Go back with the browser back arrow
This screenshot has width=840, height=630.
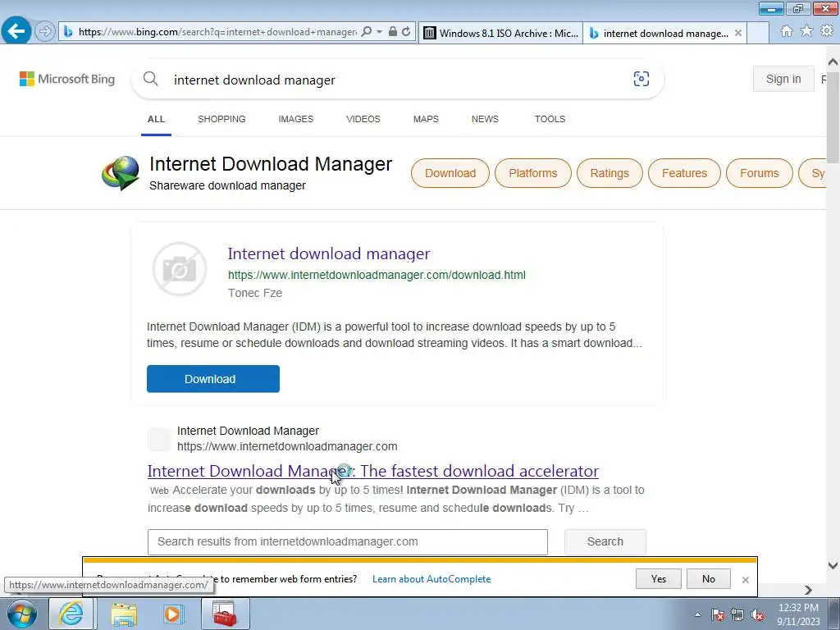[16, 30]
